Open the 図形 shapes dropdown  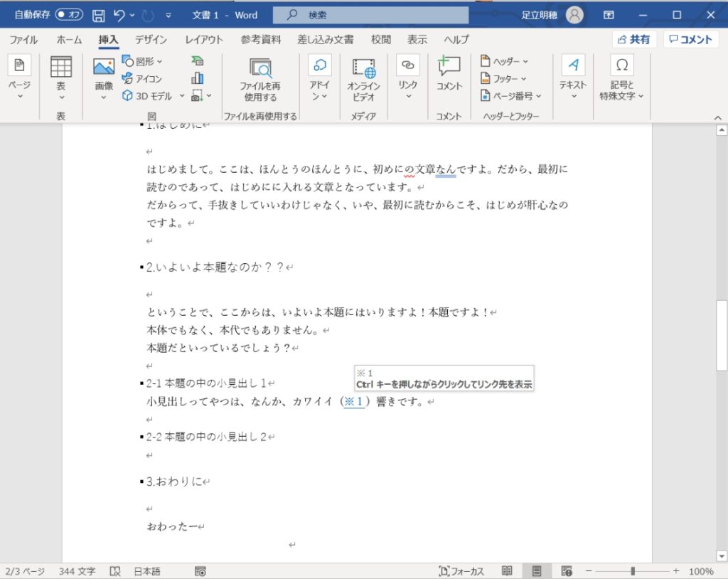(x=142, y=61)
